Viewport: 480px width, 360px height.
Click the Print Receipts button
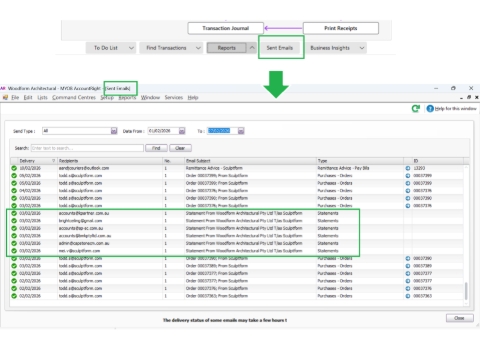(341, 28)
